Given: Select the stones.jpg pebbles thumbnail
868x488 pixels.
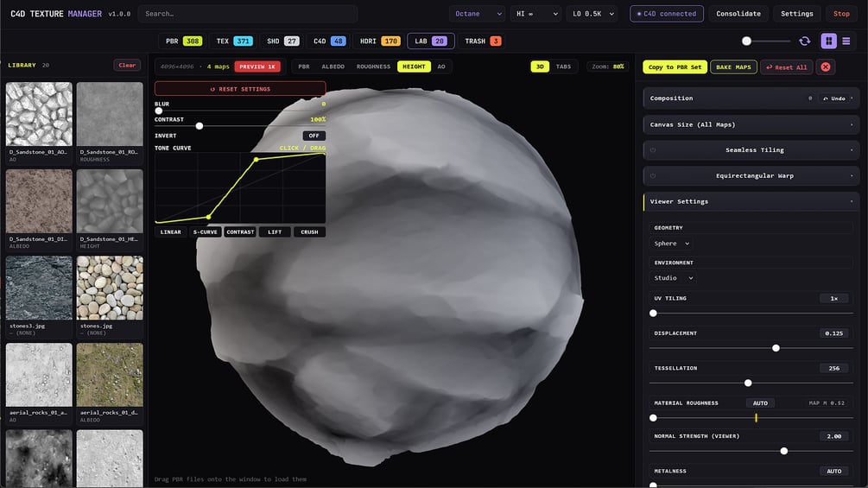Looking at the screenshot, I should (x=110, y=288).
